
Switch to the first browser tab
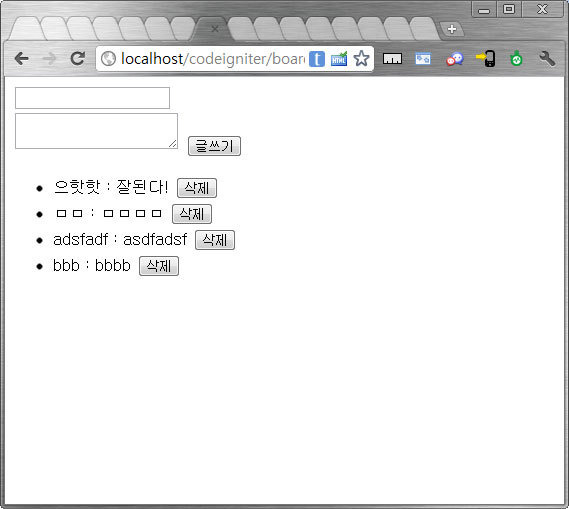click(x=26, y=28)
